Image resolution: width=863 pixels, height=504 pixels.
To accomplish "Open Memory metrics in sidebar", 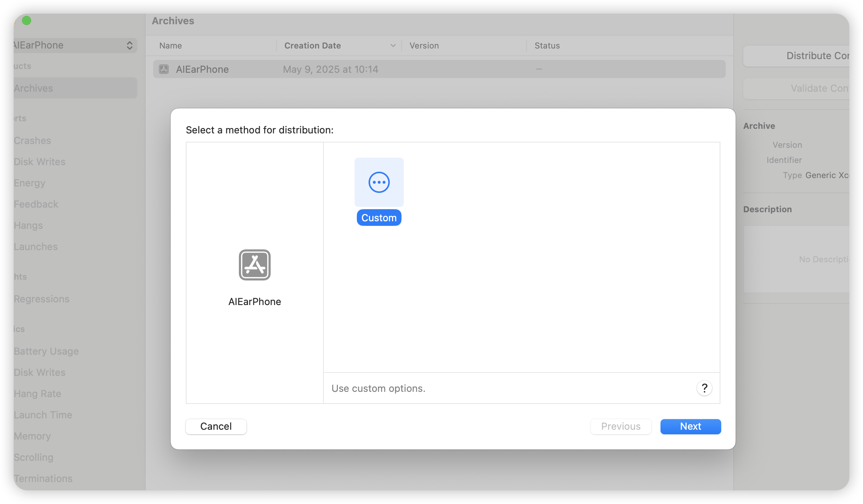I will (32, 436).
